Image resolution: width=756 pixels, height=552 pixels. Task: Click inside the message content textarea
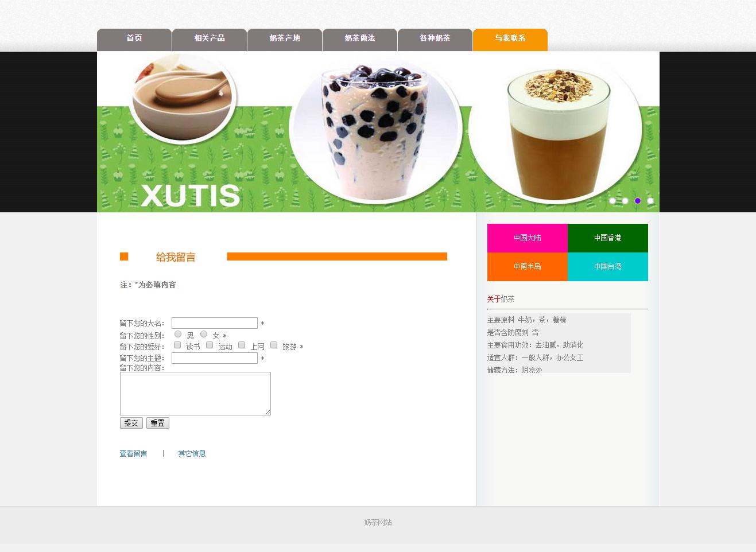pos(195,393)
